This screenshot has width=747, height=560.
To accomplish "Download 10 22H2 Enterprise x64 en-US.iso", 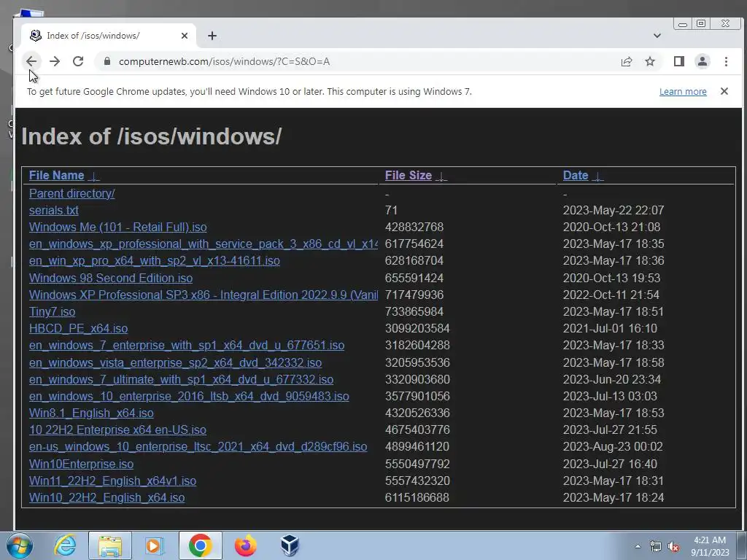I will (x=117, y=430).
